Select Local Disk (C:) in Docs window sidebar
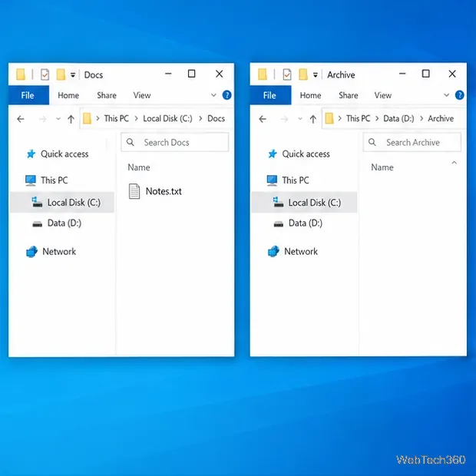 (x=62, y=203)
